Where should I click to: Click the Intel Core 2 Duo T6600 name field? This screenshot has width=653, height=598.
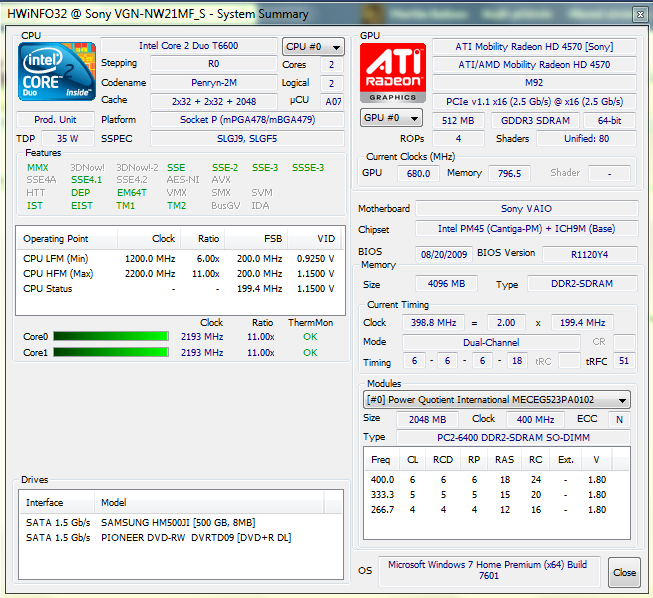click(189, 46)
